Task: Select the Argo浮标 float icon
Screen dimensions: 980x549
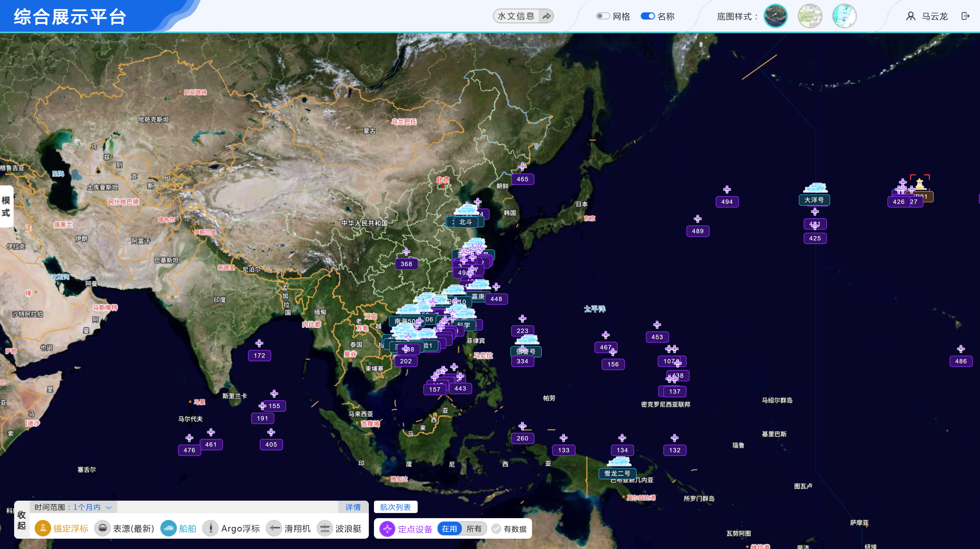Action: (x=210, y=528)
